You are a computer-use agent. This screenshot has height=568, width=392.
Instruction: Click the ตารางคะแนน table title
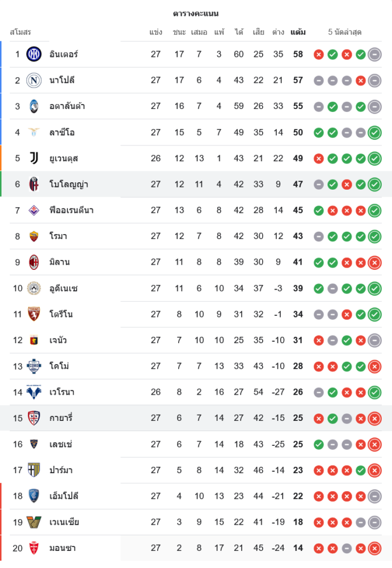196,13
